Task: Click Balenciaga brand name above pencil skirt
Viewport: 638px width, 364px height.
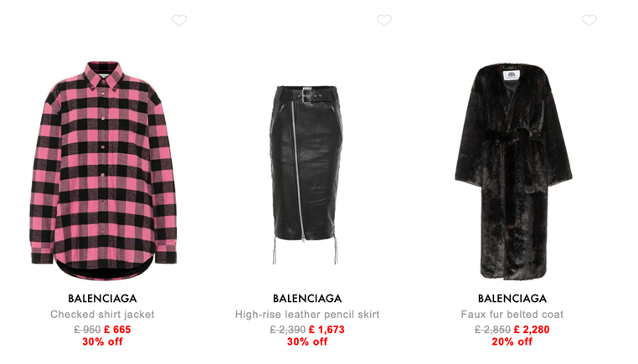Action: pyautogui.click(x=307, y=299)
